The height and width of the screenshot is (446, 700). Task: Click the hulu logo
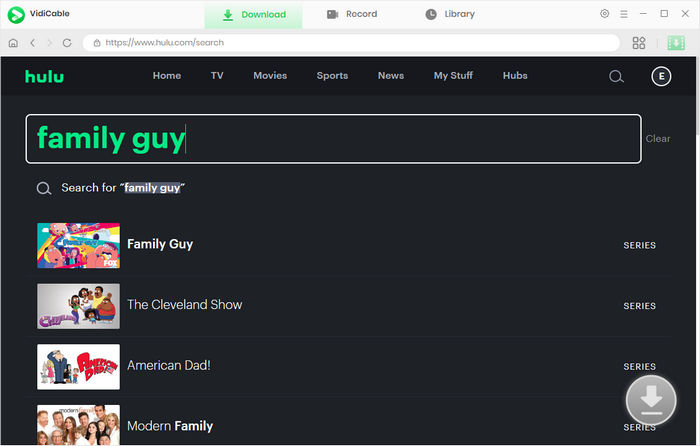pos(44,76)
